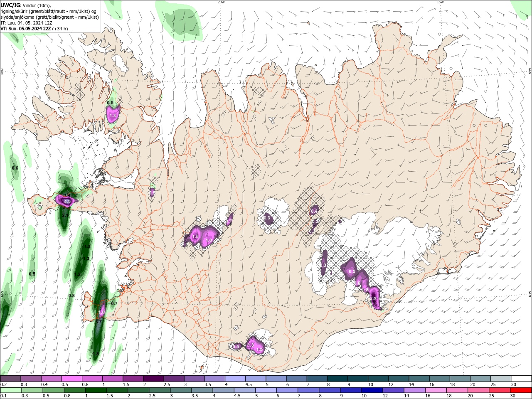The width and height of the screenshot is (532, 399).
Task: Click the pale green 0.1–0.3 rain legend swatch
Action: (11, 390)
